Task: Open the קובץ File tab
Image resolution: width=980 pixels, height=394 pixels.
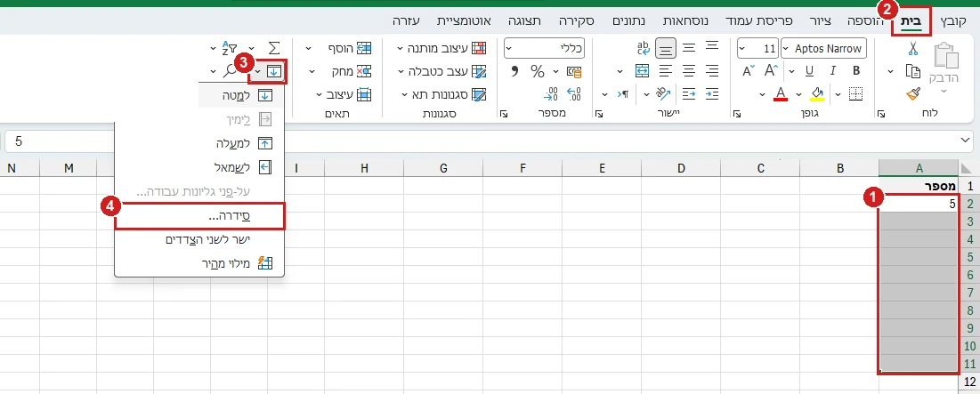Action: tap(953, 20)
